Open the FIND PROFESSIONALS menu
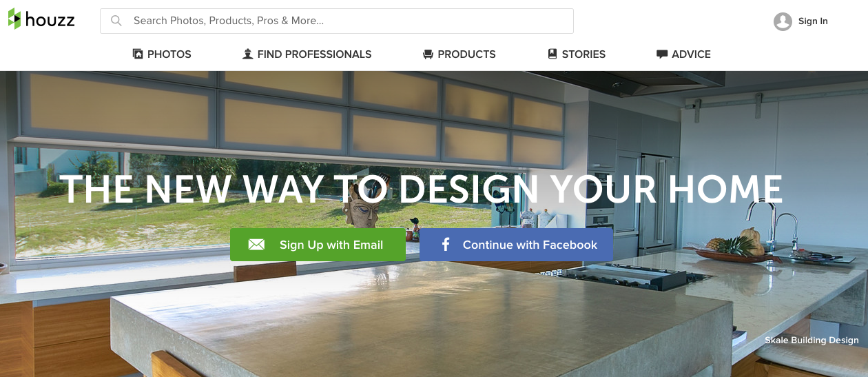Image resolution: width=868 pixels, height=377 pixels. pyautogui.click(x=307, y=54)
